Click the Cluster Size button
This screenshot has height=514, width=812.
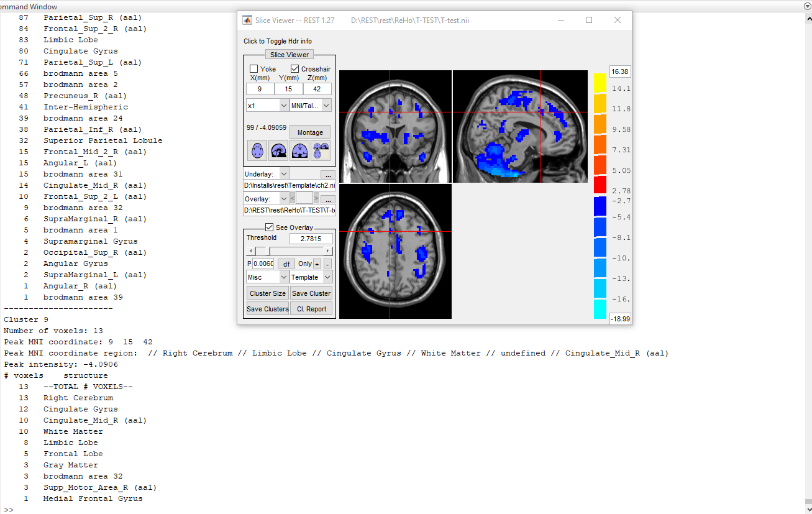pyautogui.click(x=268, y=293)
